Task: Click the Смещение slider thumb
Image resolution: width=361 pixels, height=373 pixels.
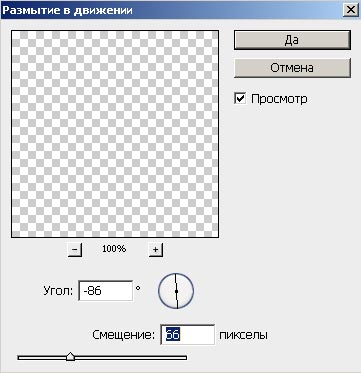Action: pyautogui.click(x=70, y=357)
